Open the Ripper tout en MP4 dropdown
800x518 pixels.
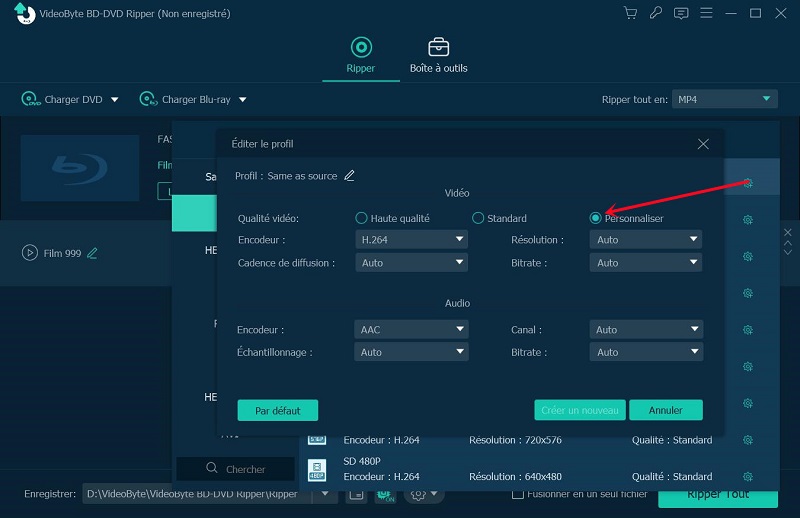coord(724,99)
